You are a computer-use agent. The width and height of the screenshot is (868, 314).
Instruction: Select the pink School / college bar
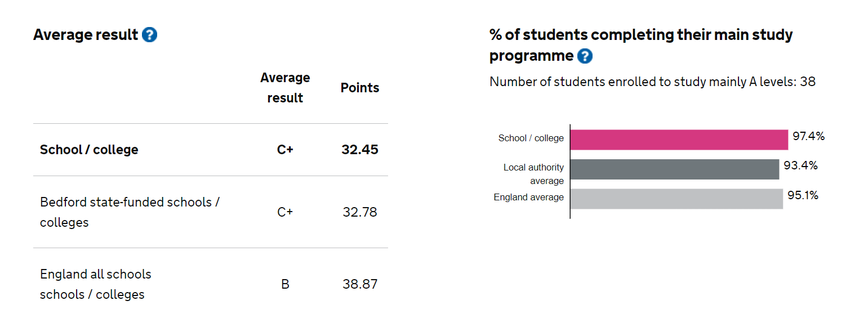pos(679,140)
